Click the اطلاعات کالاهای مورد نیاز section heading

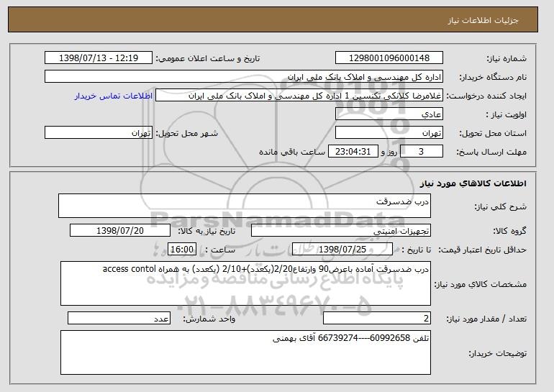473,183
